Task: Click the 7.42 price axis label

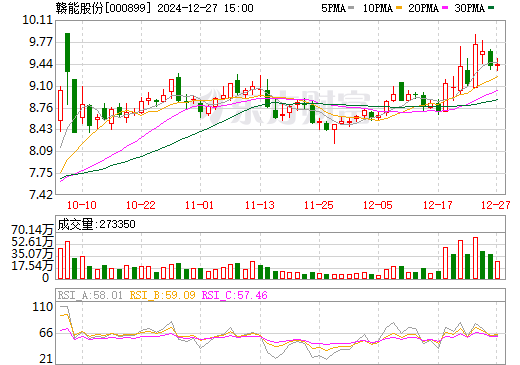Action: (x=41, y=195)
